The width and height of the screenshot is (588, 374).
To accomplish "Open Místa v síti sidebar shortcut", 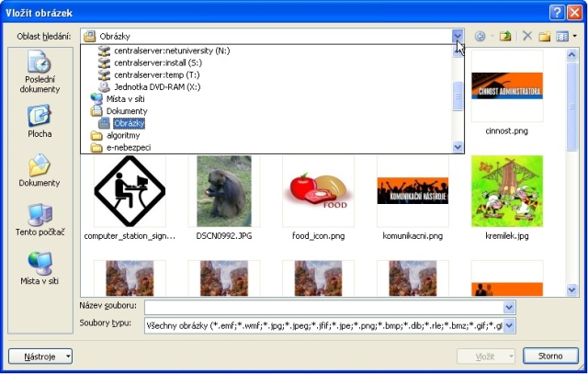I will (x=40, y=270).
